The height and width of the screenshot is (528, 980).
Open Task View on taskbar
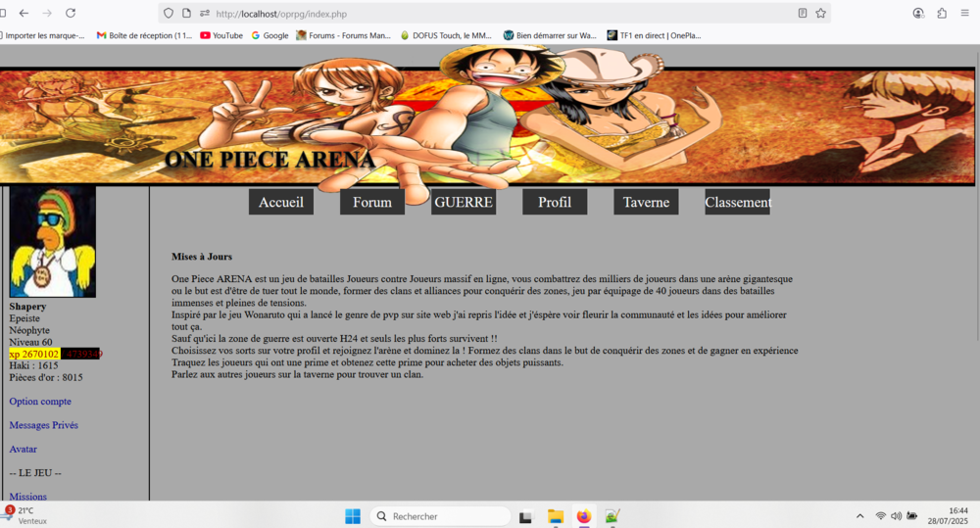tap(525, 517)
